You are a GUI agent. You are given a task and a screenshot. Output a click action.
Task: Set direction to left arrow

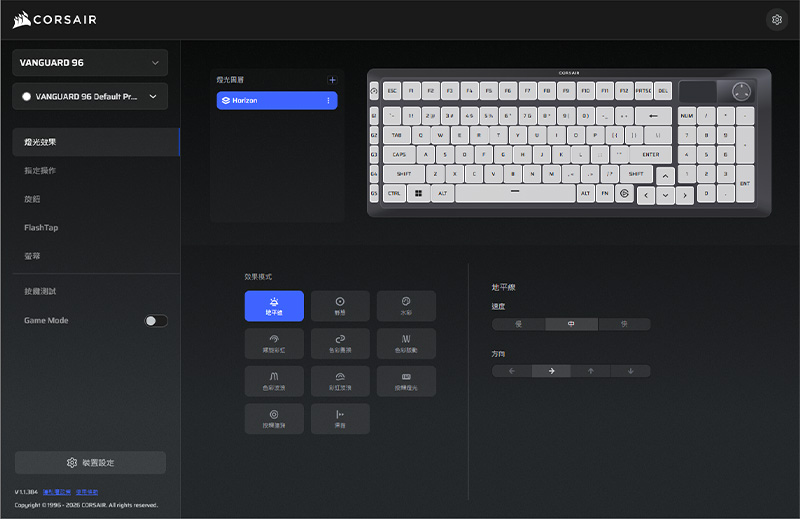click(512, 371)
